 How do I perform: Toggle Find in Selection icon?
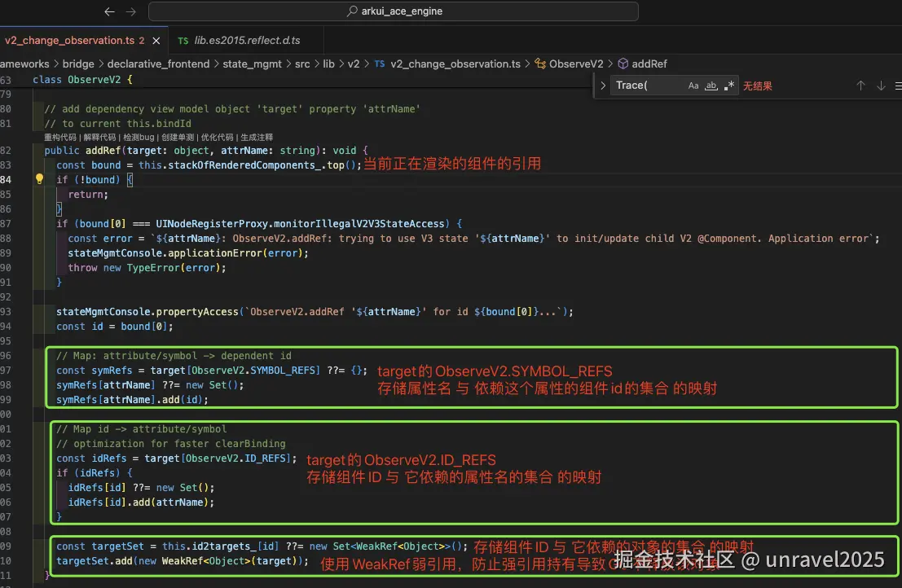coord(897,86)
